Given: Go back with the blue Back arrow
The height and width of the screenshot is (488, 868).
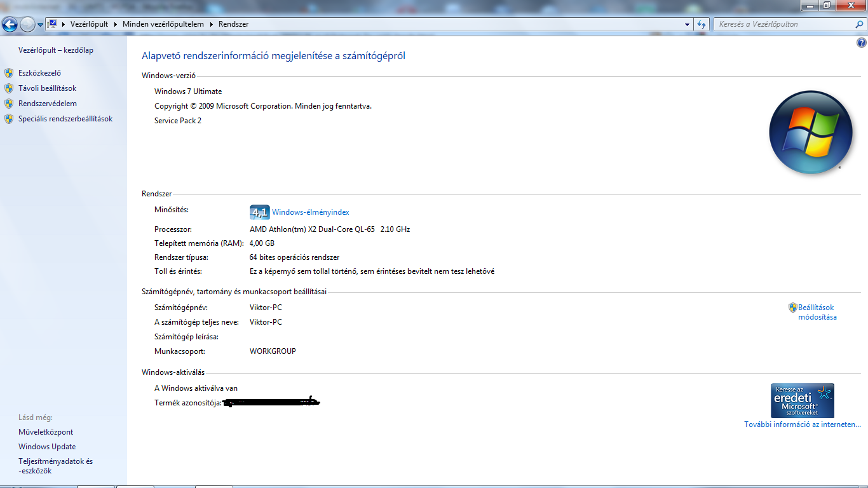Looking at the screenshot, I should tap(10, 24).
